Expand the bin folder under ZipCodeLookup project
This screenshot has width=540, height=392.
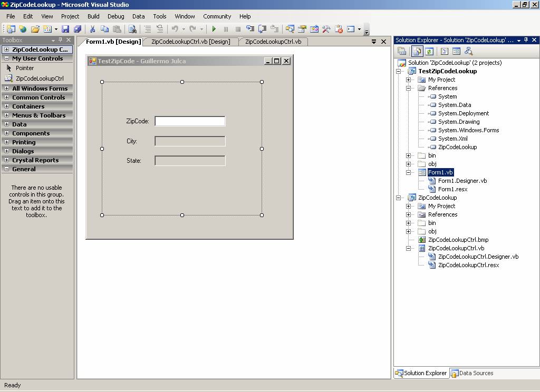(408, 223)
